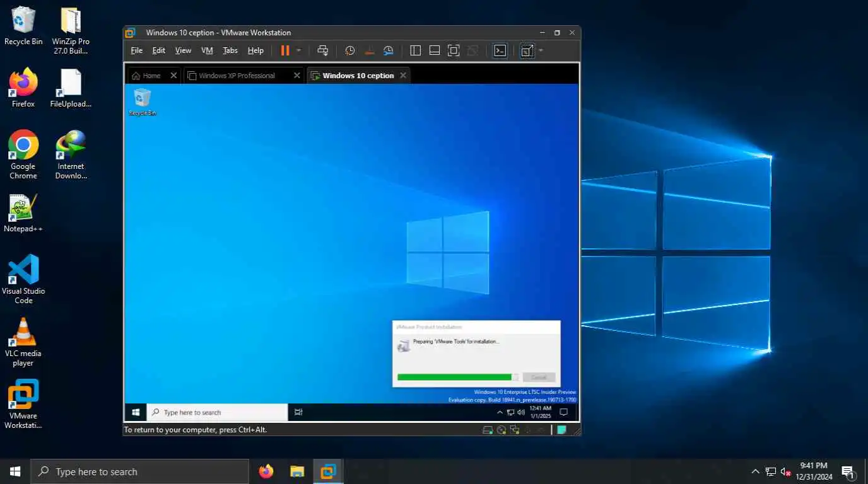Click the VMware Tools installation progress bar

(458, 377)
